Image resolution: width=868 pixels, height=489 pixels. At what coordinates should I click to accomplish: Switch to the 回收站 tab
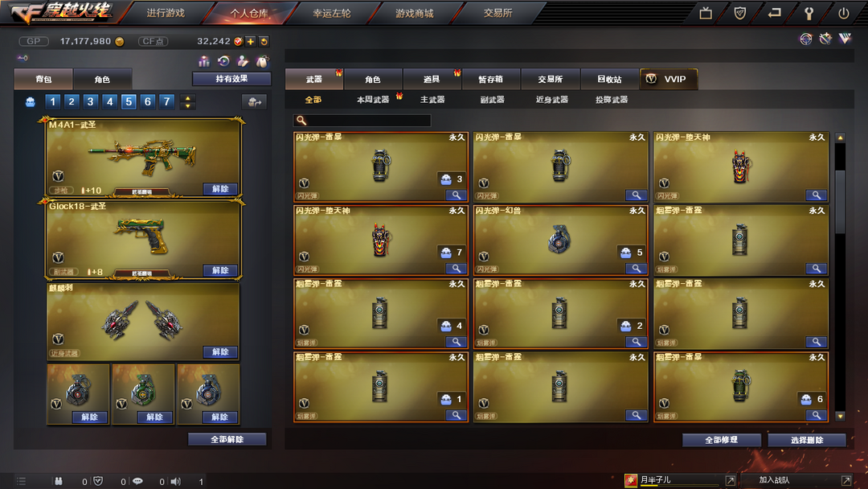[x=609, y=79]
